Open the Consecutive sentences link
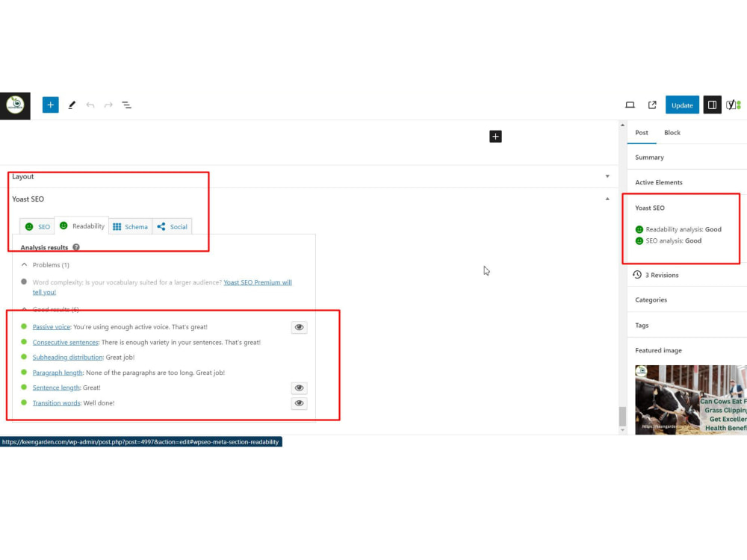Image resolution: width=747 pixels, height=560 pixels. coord(65,343)
